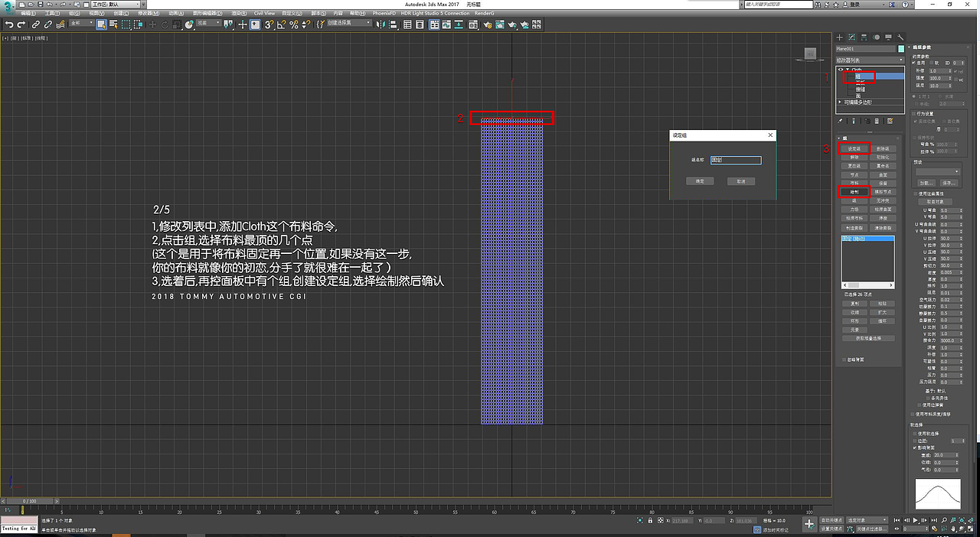Toggle the 3D Snaps icon
980x537 pixels.
click(x=268, y=24)
